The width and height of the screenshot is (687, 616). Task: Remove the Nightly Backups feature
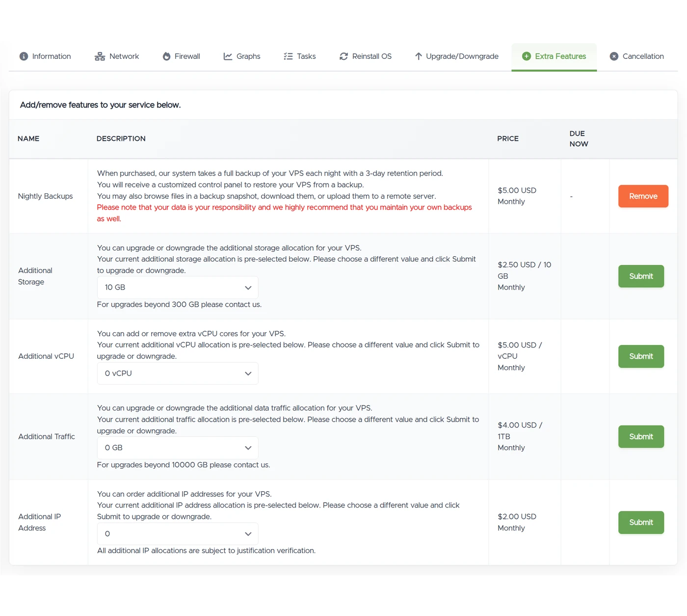643,196
